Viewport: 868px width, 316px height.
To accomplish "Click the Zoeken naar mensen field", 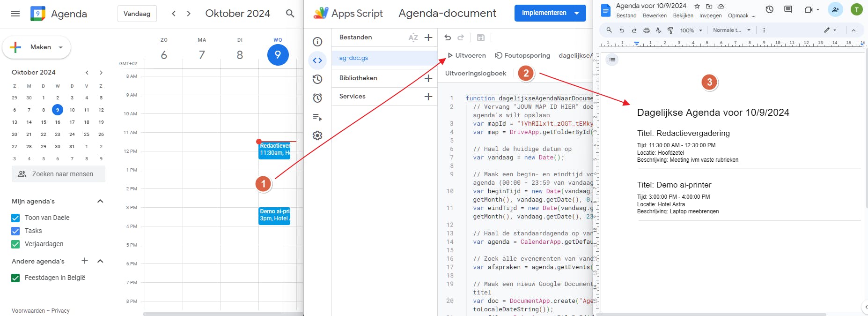I will [59, 174].
